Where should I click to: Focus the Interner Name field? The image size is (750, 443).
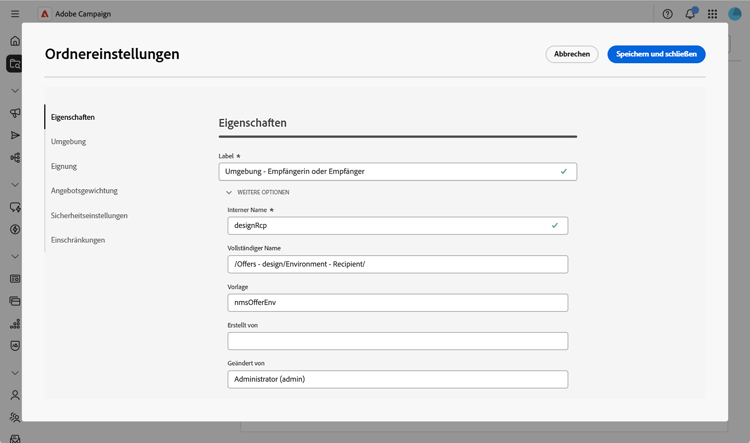tap(397, 225)
